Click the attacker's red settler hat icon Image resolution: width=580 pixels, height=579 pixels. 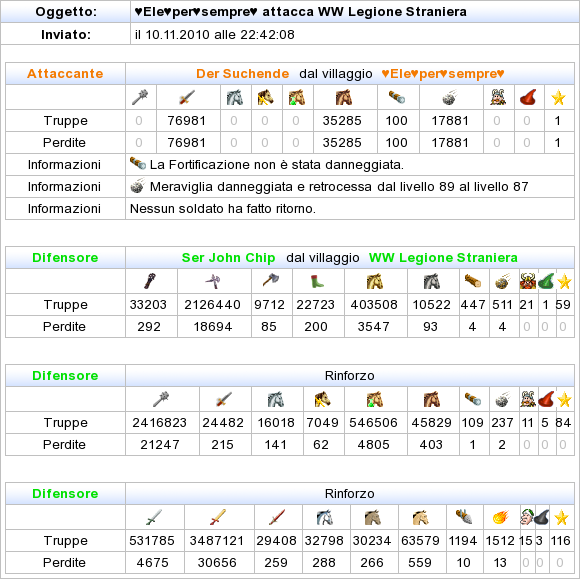click(x=528, y=97)
